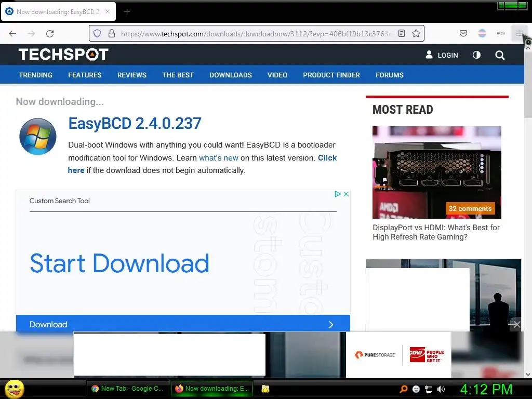
Task: Click the site security padlock icon
Action: 112,33
